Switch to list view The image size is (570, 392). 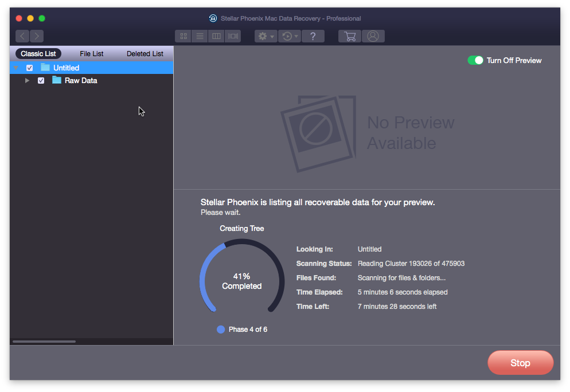tap(200, 36)
